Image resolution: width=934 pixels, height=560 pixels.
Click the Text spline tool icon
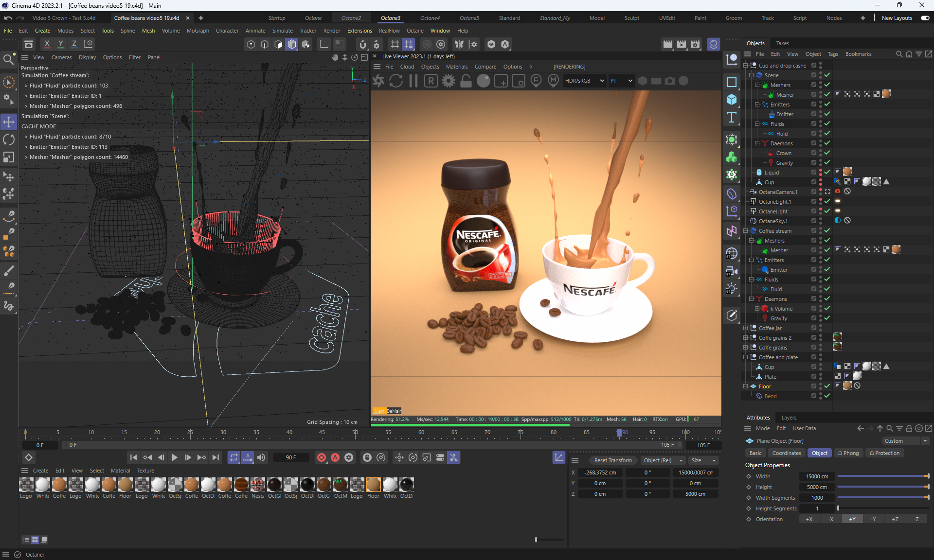click(732, 117)
